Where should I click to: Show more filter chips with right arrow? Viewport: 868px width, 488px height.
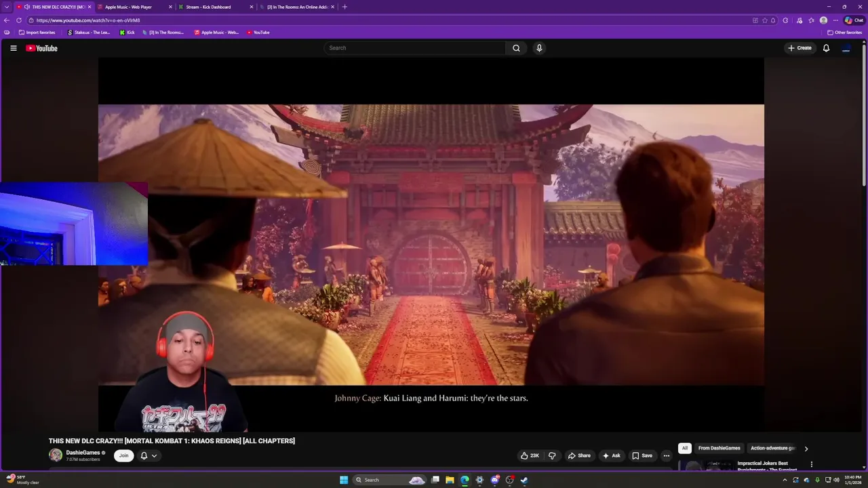point(806,449)
